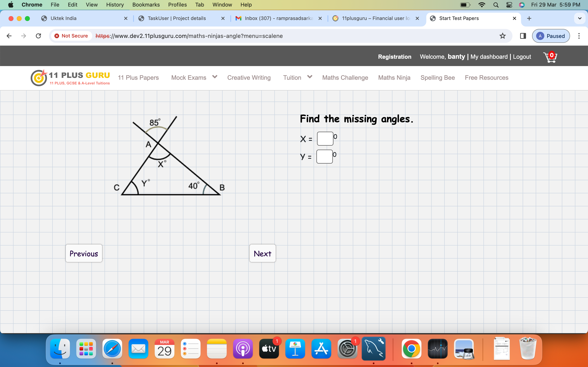The image size is (588, 367).
Task: Click the Paused profile button
Action: [x=551, y=36]
